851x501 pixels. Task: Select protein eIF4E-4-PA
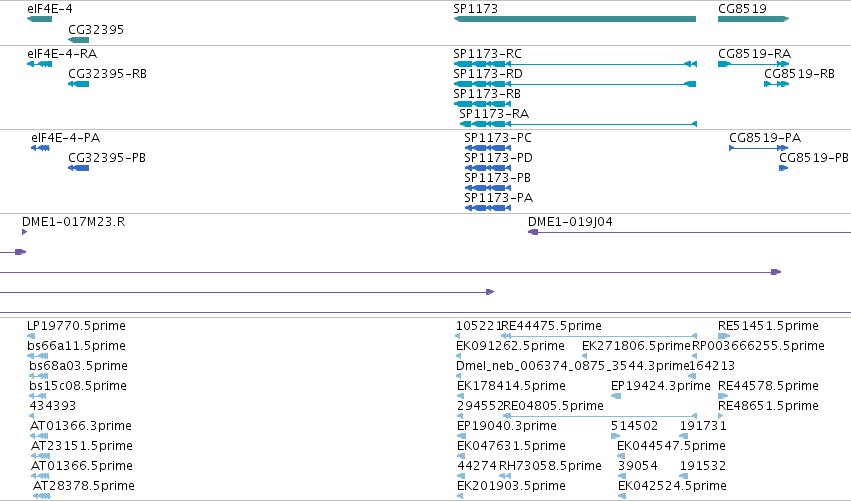tap(41, 148)
